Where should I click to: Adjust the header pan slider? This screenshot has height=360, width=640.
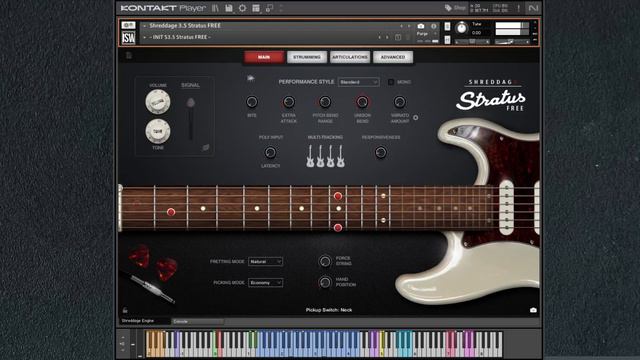[472, 42]
